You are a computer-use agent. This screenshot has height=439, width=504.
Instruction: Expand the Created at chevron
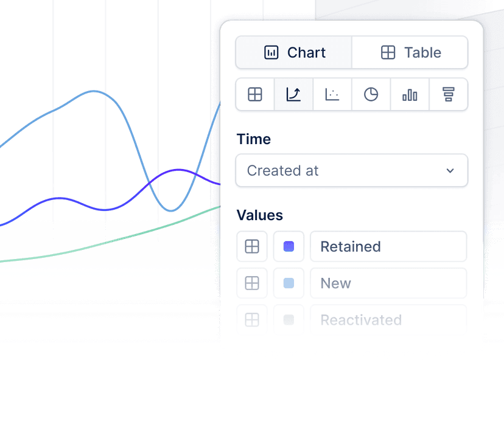point(450,171)
